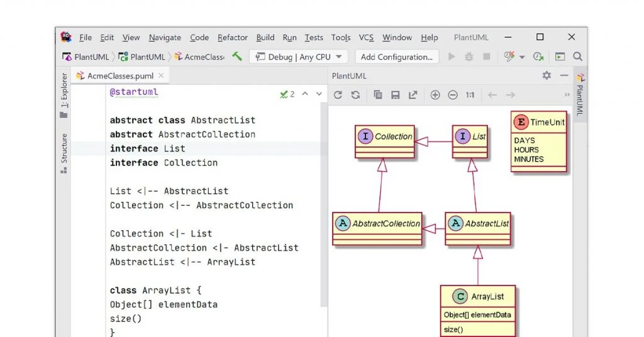Click the Add Configuration... button
The height and width of the screenshot is (337, 644).
click(396, 57)
